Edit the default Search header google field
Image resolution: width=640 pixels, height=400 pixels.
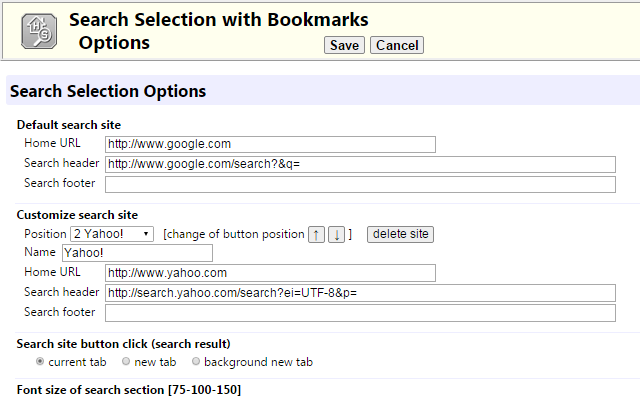tap(360, 164)
